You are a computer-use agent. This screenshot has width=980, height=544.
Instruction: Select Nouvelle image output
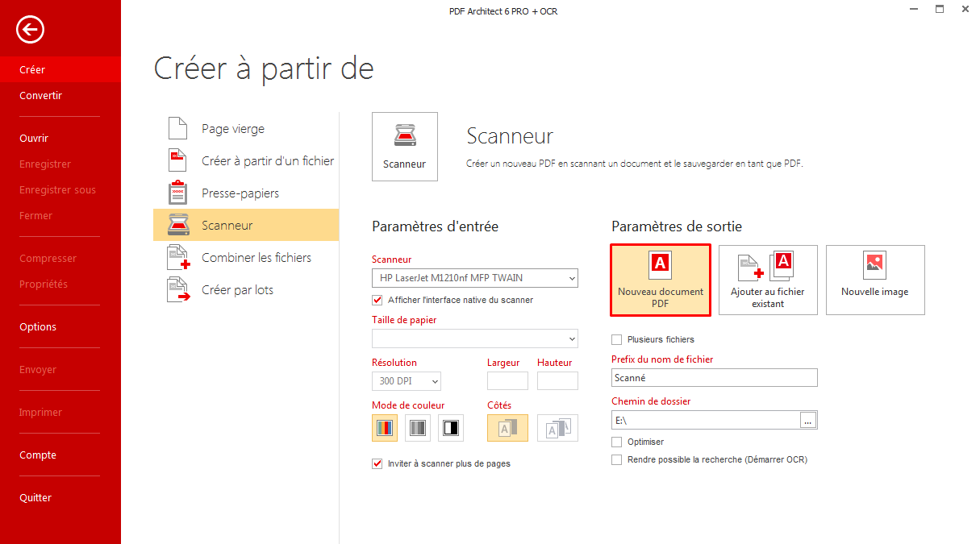(875, 280)
